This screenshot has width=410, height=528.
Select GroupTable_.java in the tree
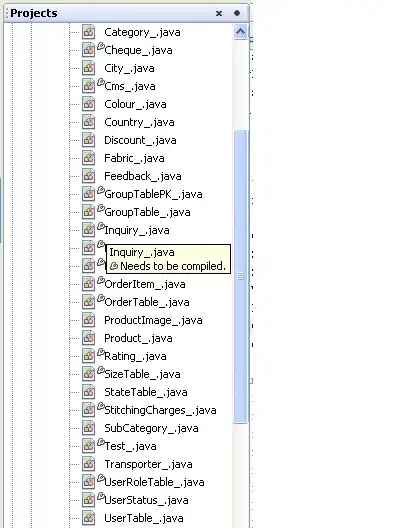(147, 212)
